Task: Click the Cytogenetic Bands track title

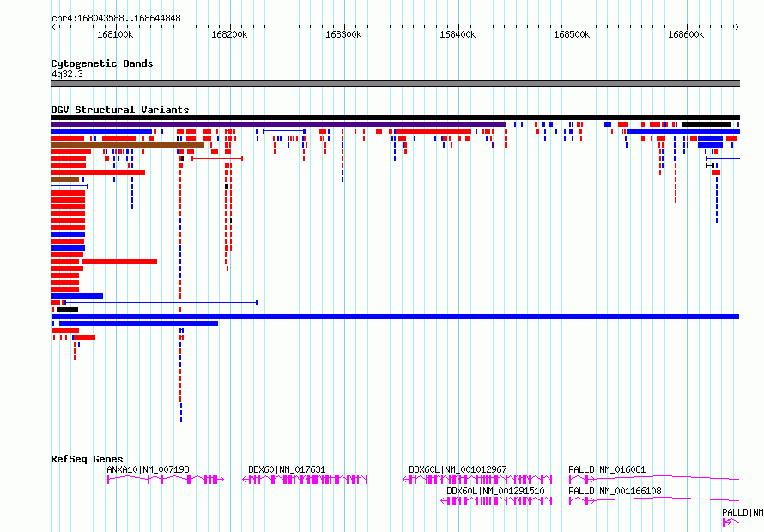Action: 102,63
